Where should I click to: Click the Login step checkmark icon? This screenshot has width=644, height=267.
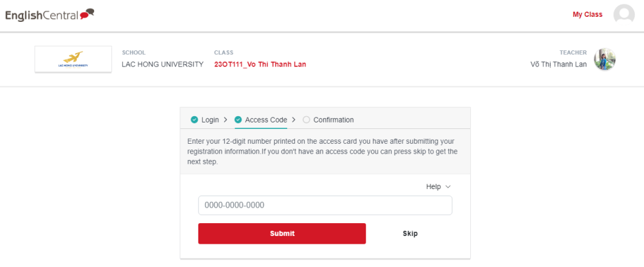click(x=194, y=120)
